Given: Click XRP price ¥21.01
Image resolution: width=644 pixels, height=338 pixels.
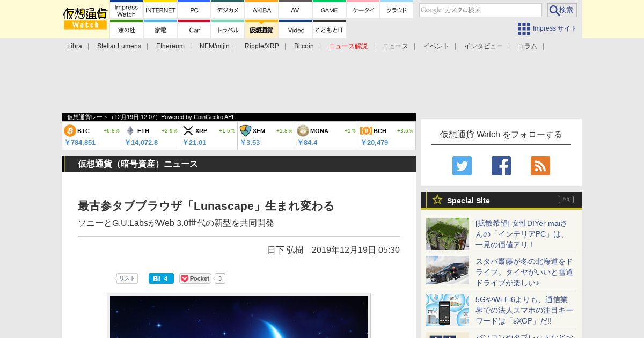Looking at the screenshot, I should (x=194, y=143).
